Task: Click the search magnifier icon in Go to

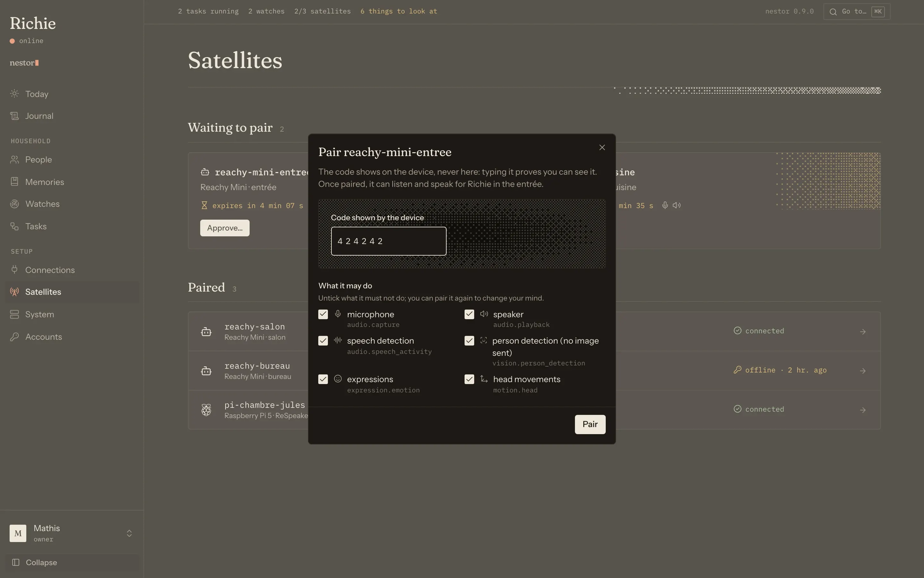Action: pyautogui.click(x=833, y=12)
